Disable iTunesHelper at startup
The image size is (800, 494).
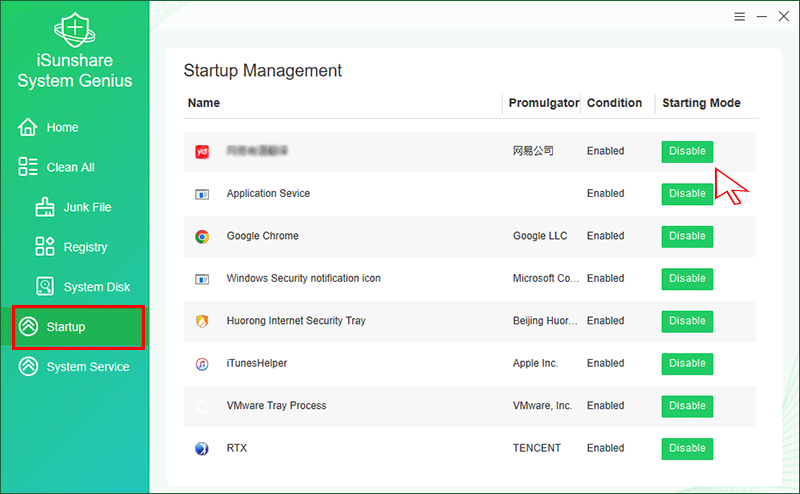click(x=687, y=364)
